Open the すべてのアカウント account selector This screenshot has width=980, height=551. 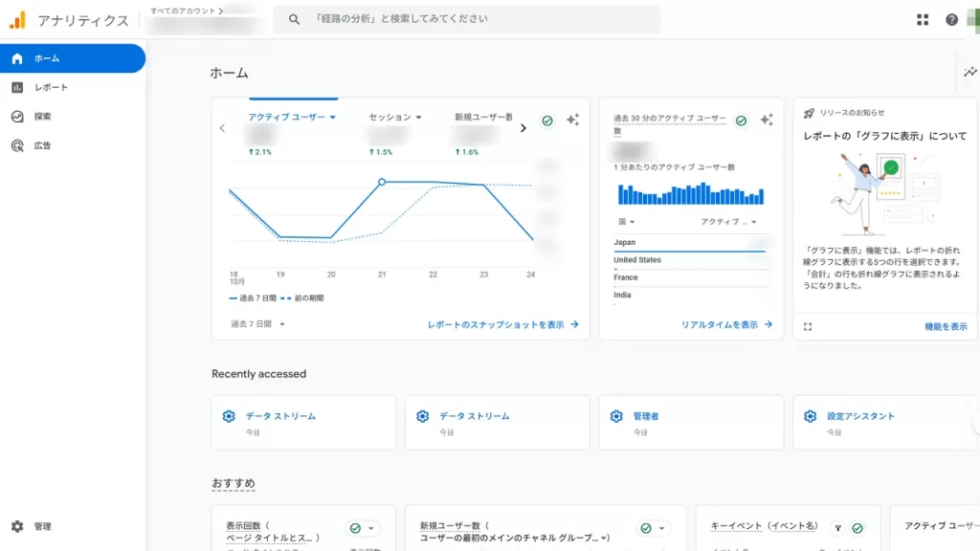click(x=185, y=12)
